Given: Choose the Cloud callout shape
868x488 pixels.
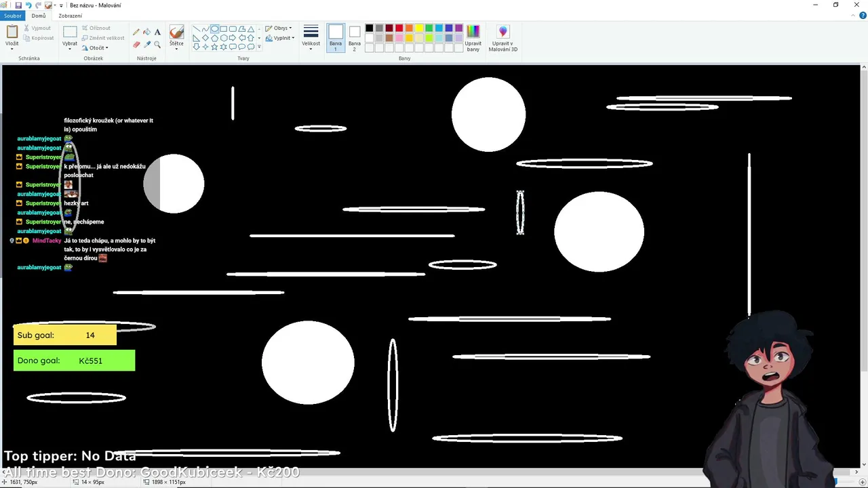Looking at the screenshot, I should pyautogui.click(x=250, y=47).
